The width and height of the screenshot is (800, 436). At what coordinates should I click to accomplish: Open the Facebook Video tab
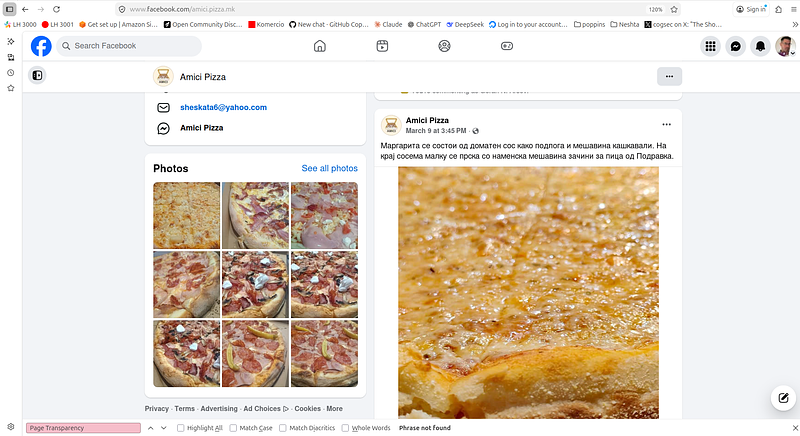coord(382,46)
